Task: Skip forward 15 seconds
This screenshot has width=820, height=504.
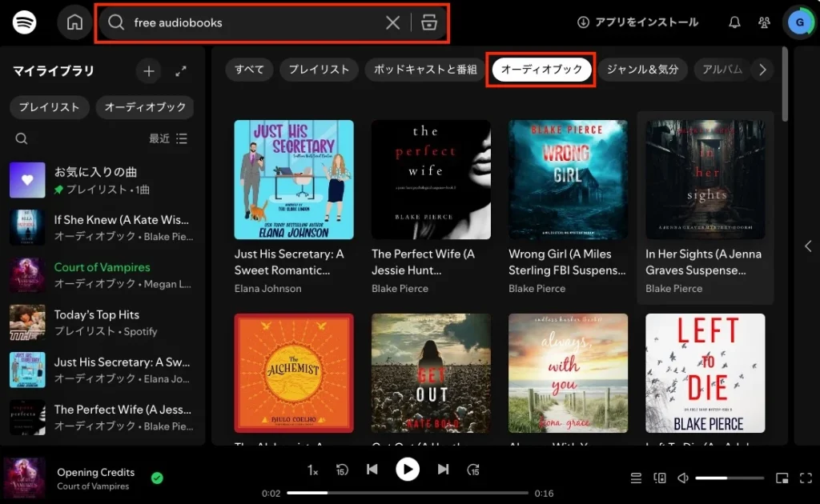Action: coord(473,470)
